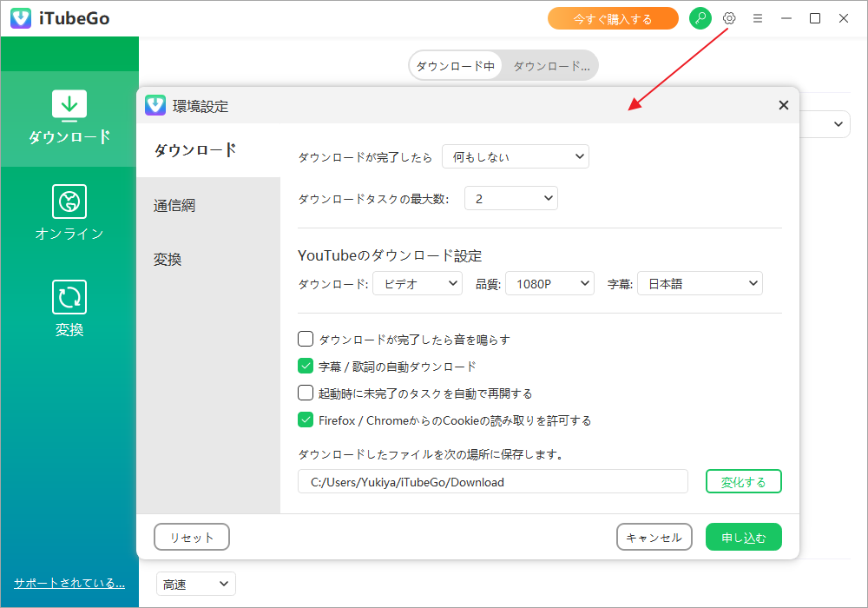Viewport: 868px width, 608px height.
Task: Click the リセット button
Action: coord(192,537)
